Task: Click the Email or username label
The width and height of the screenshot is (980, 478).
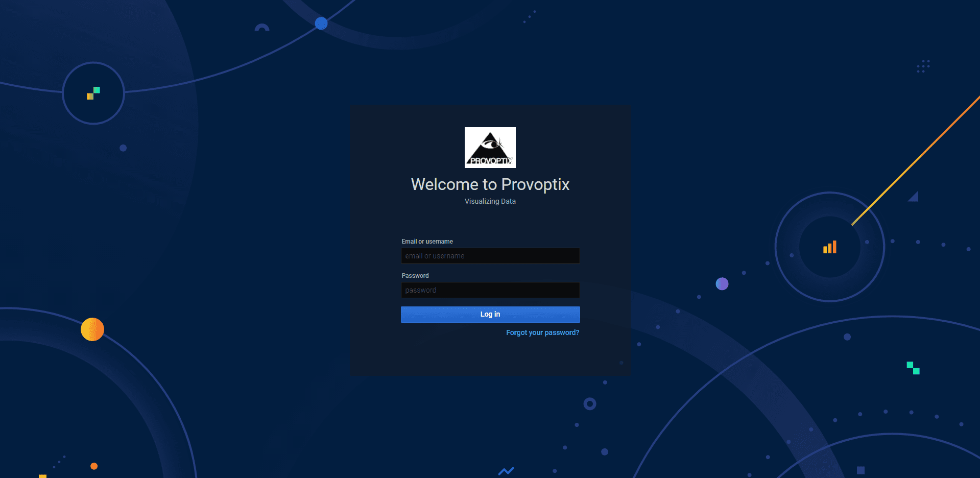Action: pyautogui.click(x=427, y=242)
